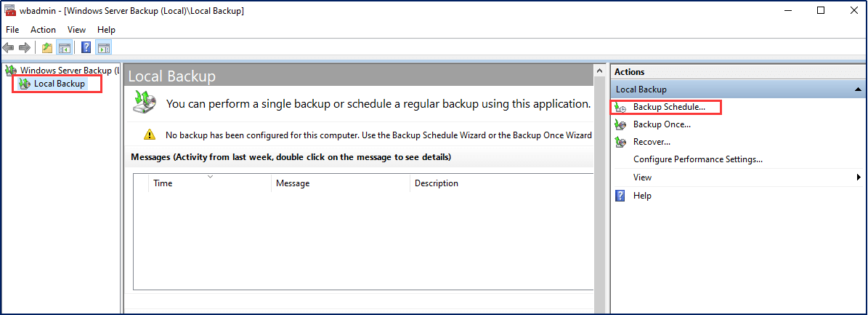Screen dimensions: 868x315
Task: Click the Backup Once icon in Actions
Action: 620,124
